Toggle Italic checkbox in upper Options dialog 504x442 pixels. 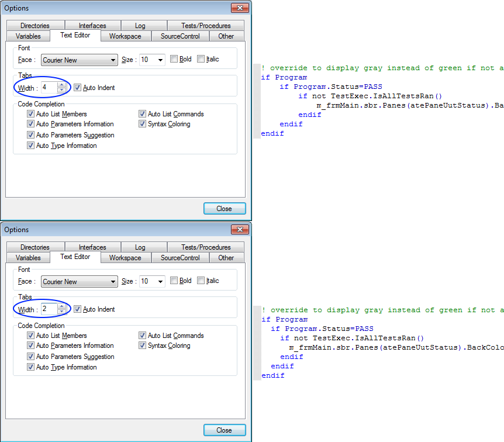coord(201,59)
